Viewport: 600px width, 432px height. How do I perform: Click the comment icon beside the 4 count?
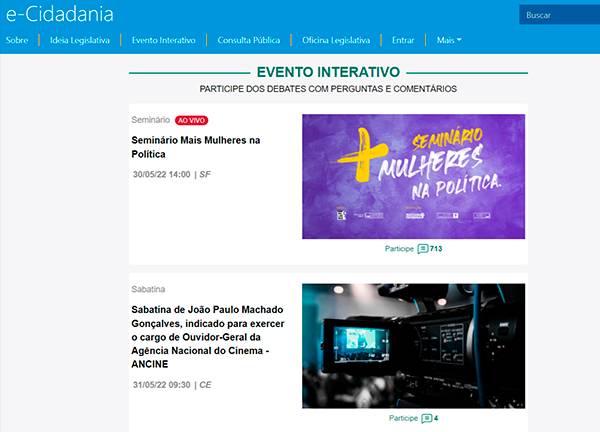[427, 418]
